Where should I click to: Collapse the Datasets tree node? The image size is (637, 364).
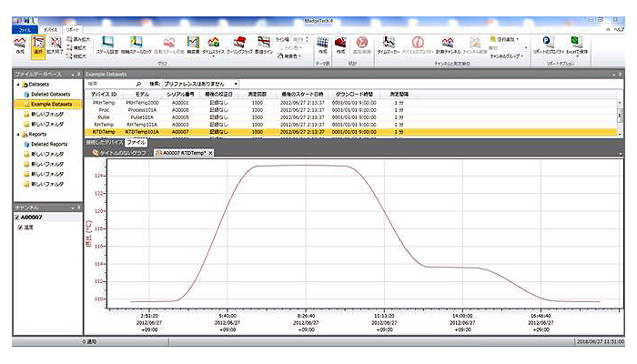[x=17, y=83]
